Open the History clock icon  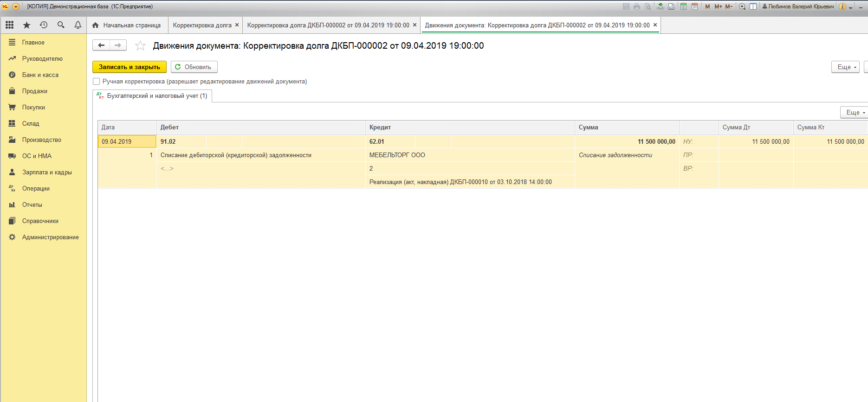click(44, 25)
